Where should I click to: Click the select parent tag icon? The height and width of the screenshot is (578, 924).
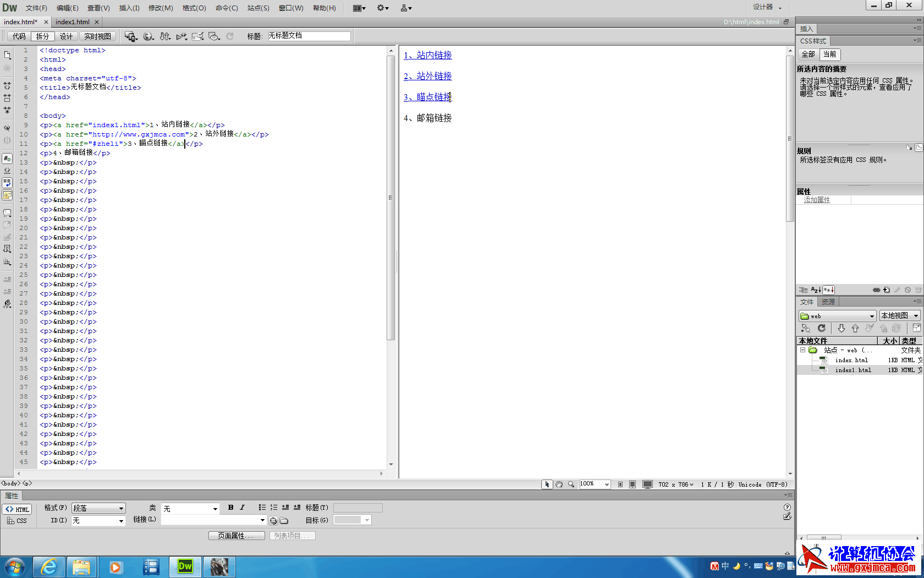pos(7,128)
